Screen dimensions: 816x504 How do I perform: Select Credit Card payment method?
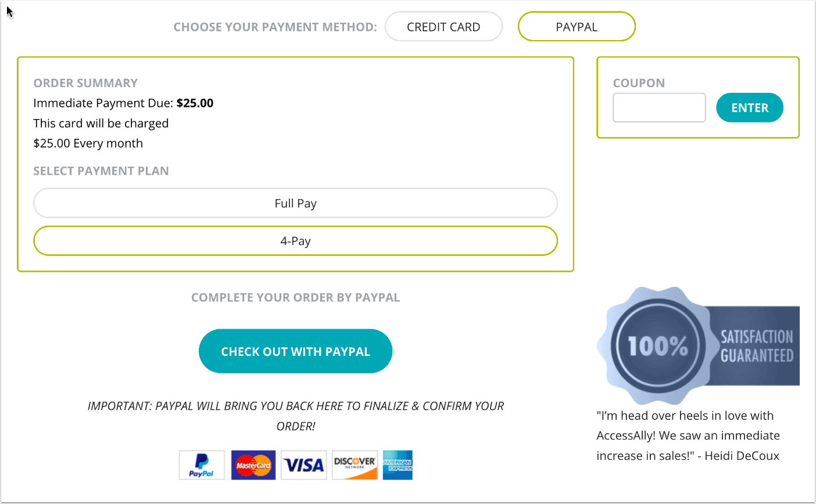click(443, 27)
